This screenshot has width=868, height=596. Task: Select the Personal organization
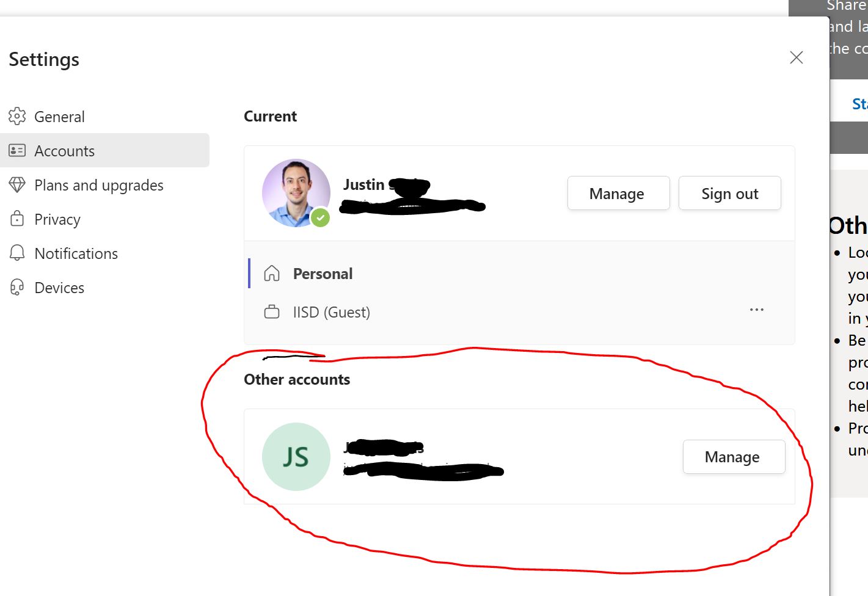(323, 274)
